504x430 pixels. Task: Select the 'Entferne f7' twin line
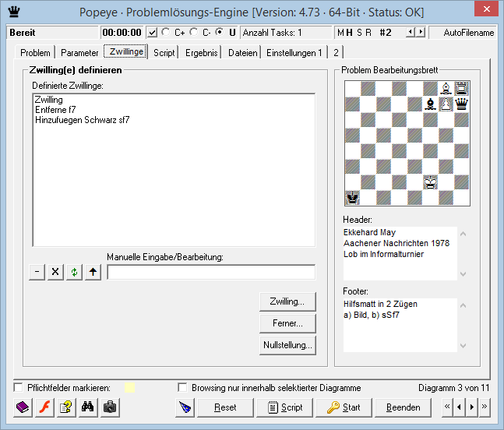pos(55,110)
